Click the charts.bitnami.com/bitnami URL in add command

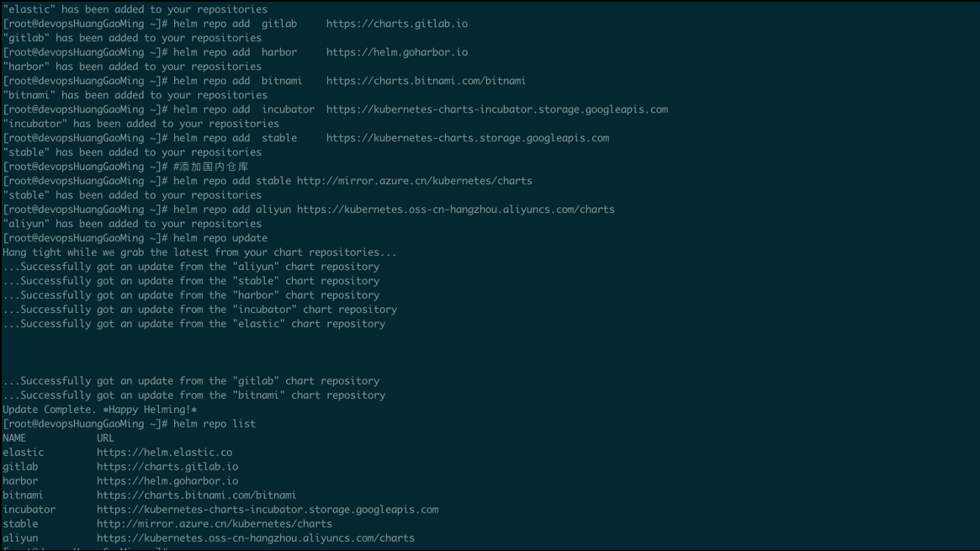coord(426,82)
